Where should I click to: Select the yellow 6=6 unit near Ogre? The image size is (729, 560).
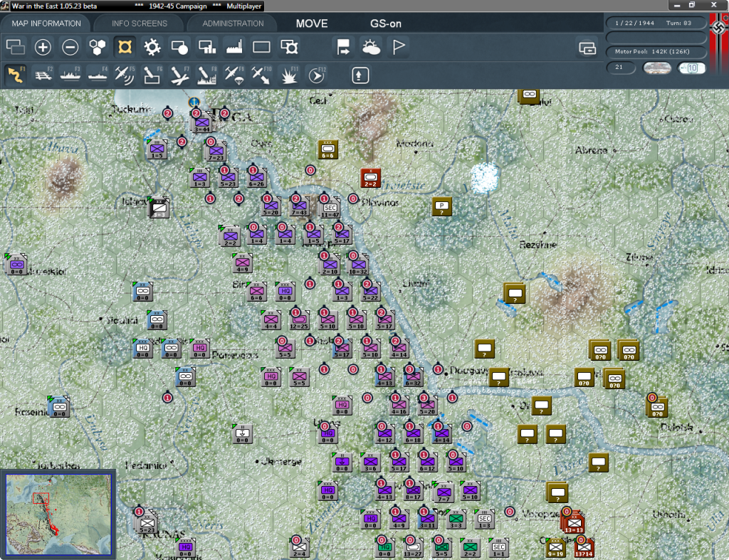pos(327,149)
